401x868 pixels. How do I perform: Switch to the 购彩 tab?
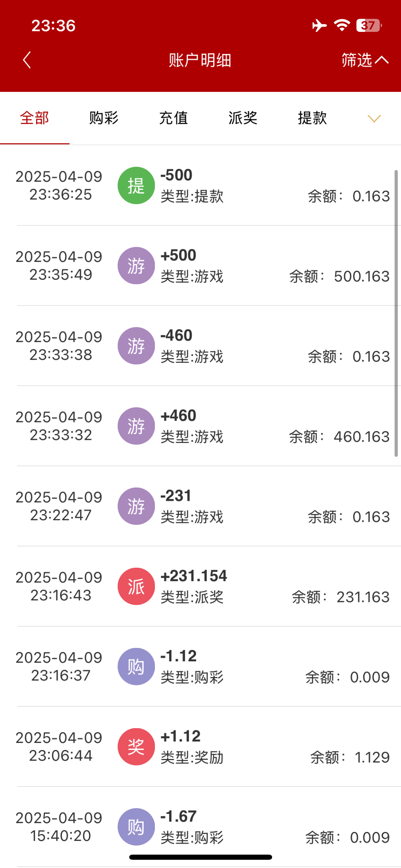pyautogui.click(x=104, y=118)
